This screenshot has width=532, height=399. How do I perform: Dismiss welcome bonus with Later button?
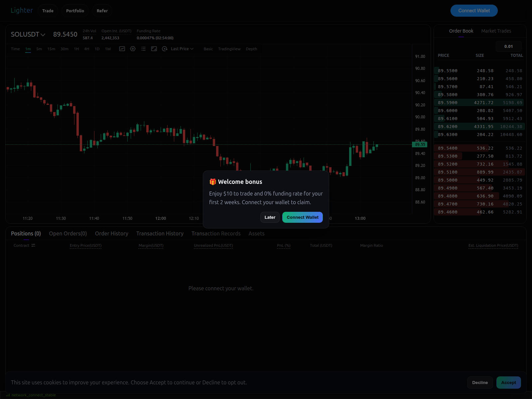pyautogui.click(x=270, y=217)
